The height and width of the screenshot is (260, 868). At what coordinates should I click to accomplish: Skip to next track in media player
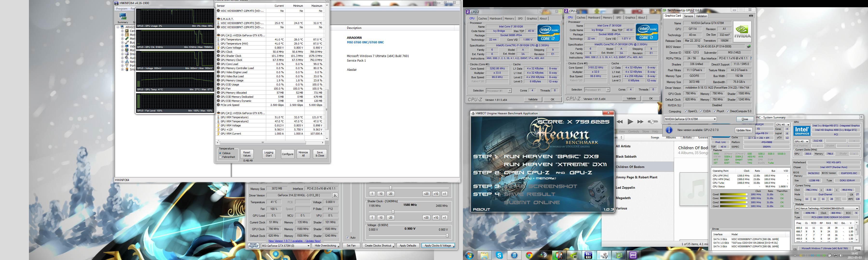pos(640,122)
